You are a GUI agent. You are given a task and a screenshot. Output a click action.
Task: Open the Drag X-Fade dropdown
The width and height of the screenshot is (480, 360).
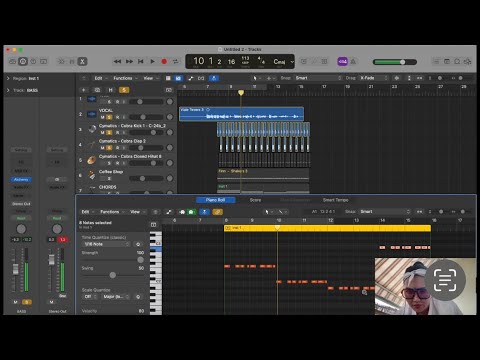click(374, 78)
